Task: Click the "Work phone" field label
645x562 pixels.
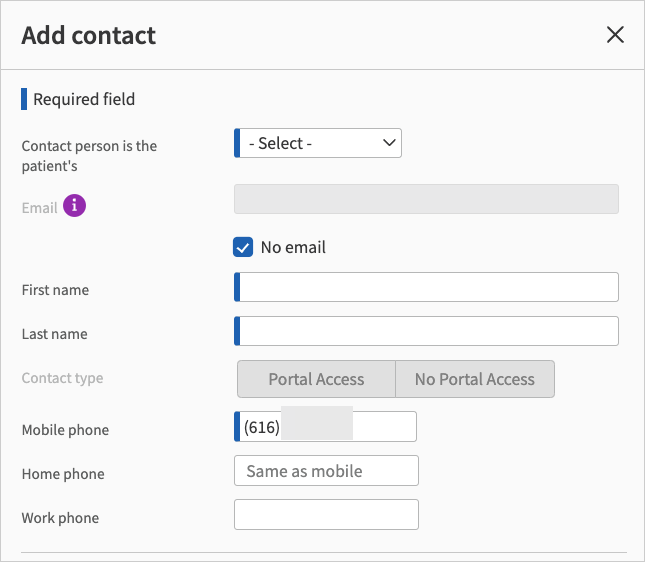Action: pos(60,518)
